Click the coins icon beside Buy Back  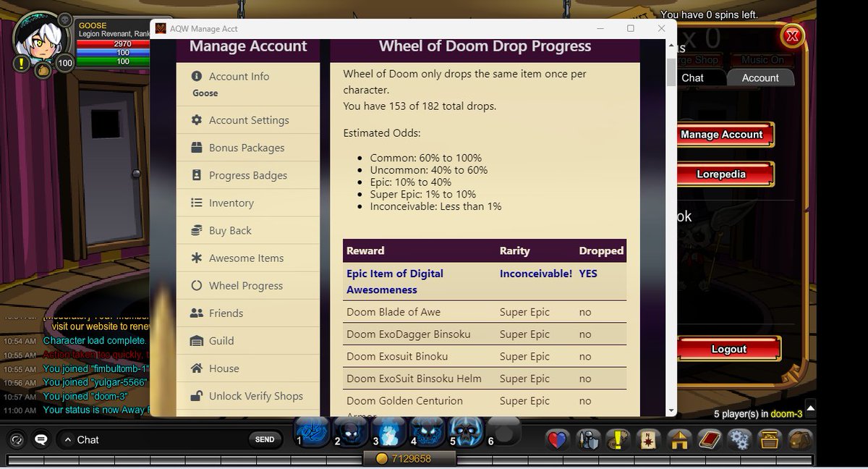196,230
